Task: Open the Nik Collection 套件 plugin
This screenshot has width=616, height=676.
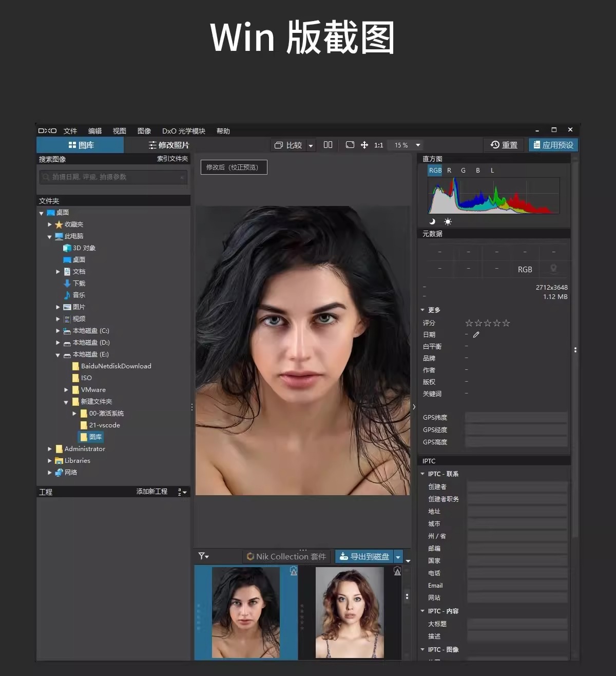Action: pos(286,556)
